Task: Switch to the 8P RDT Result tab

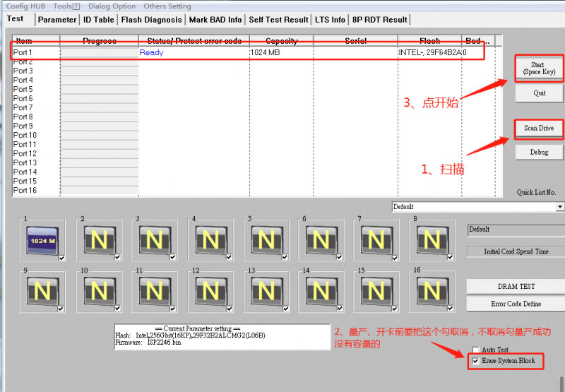Action: (380, 20)
